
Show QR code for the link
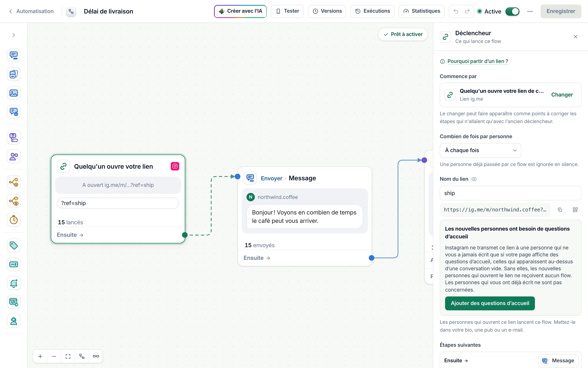[575, 210]
